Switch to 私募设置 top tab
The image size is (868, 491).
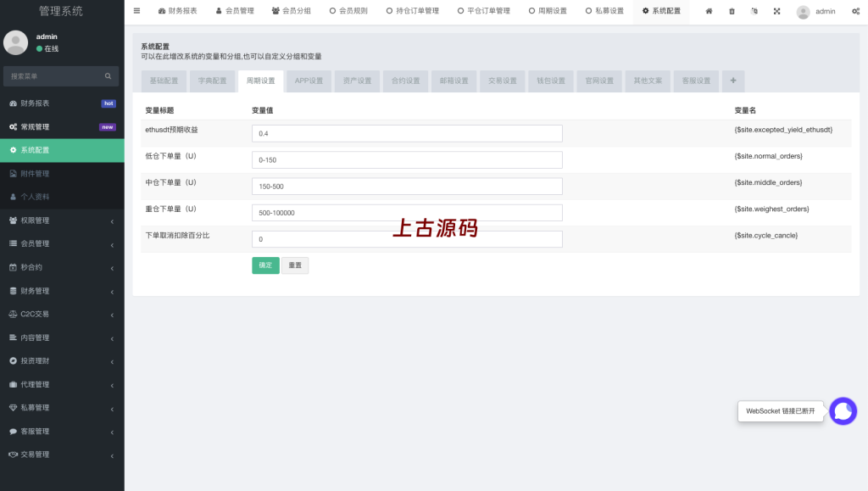point(604,11)
